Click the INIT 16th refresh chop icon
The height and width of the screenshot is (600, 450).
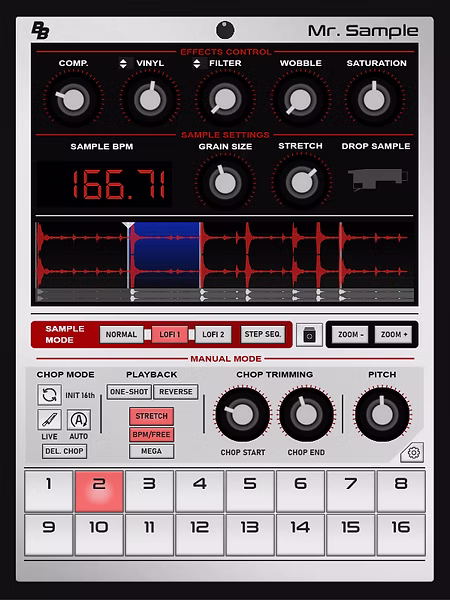click(x=49, y=395)
